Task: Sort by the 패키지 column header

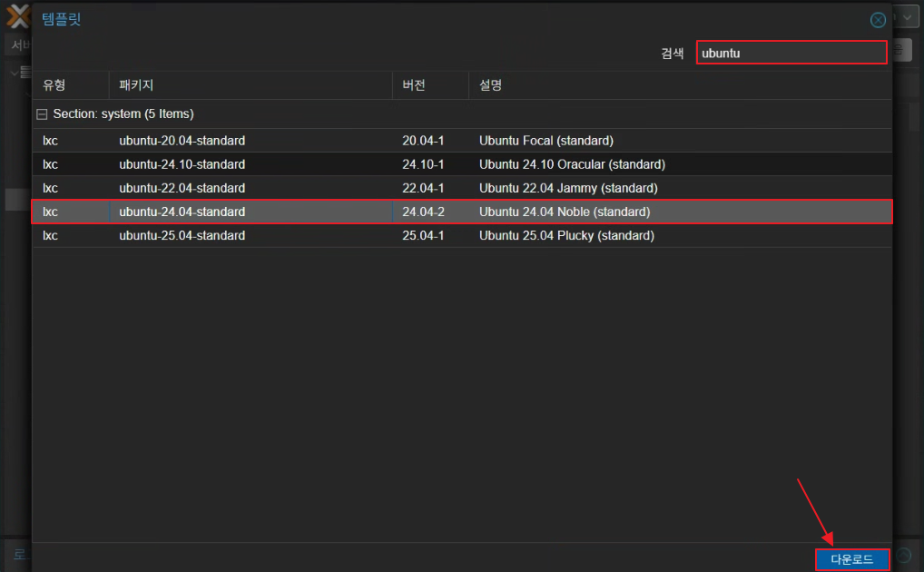Action: 251,85
